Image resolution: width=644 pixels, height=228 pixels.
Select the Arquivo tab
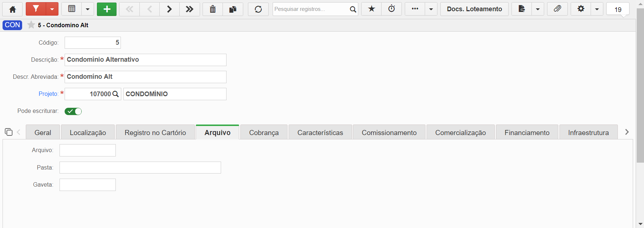pos(217,133)
